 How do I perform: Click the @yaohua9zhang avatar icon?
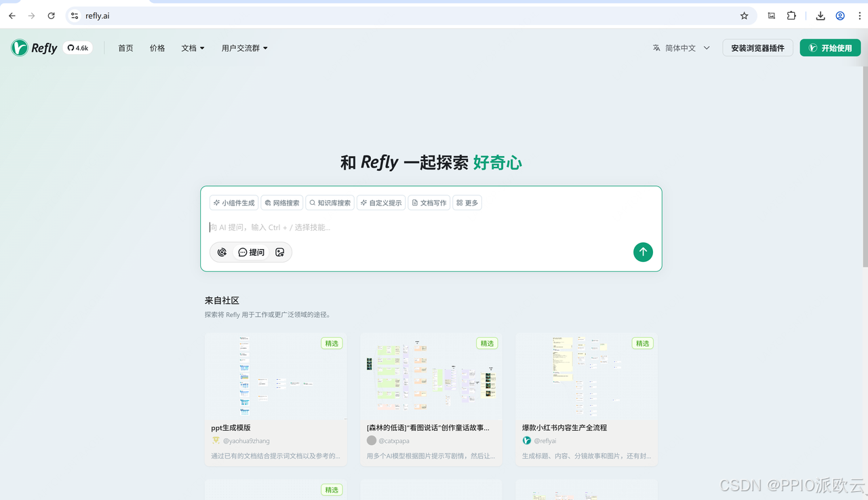216,441
